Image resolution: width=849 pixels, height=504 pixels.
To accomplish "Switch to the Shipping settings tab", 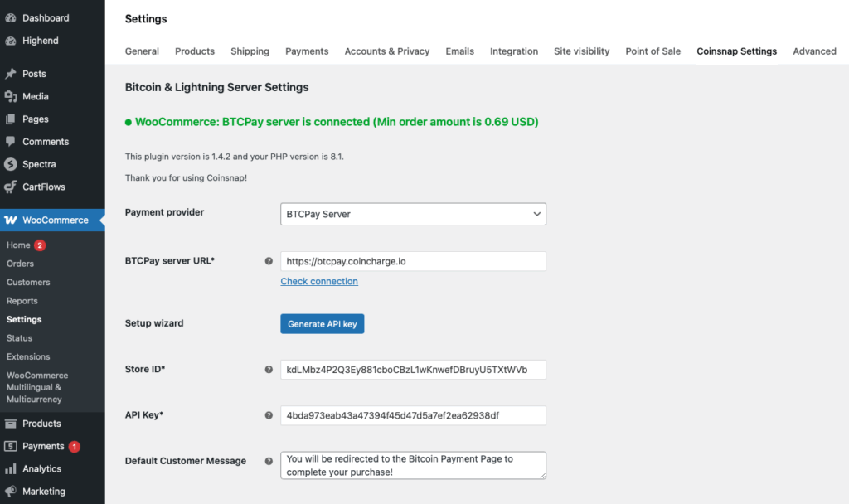I will (x=250, y=51).
